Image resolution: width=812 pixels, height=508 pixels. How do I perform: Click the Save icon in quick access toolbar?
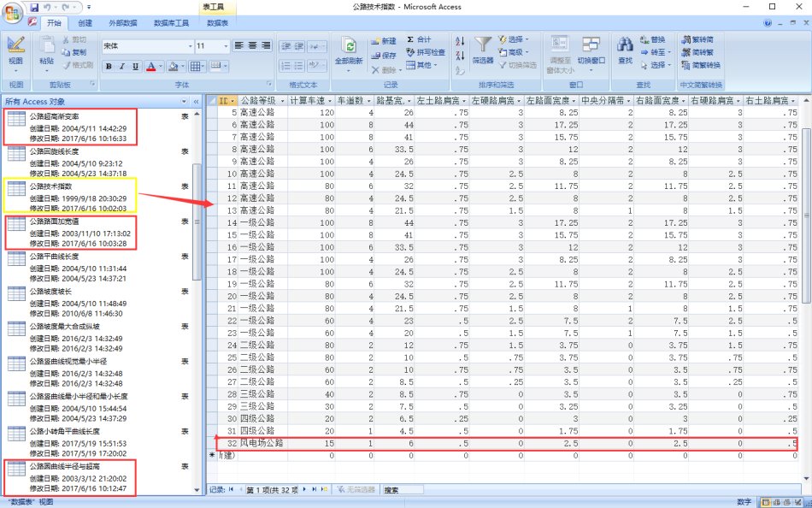(33, 7)
